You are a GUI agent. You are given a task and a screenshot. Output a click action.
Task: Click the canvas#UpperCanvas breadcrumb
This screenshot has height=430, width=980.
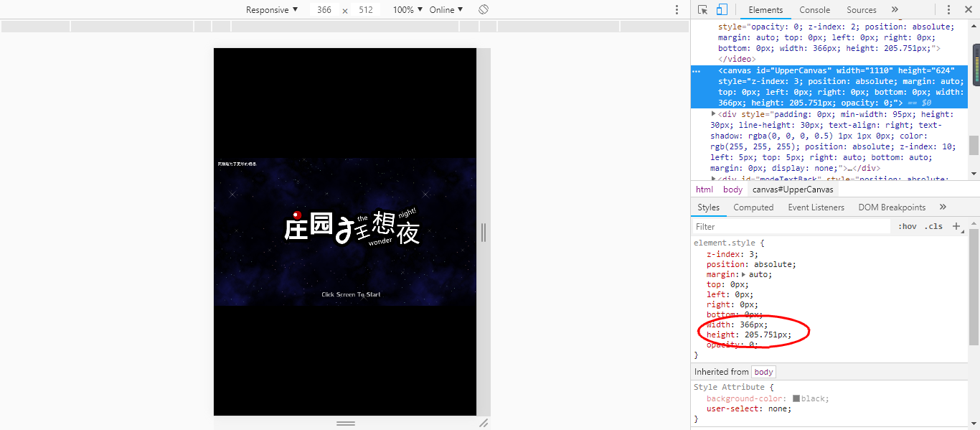click(793, 190)
